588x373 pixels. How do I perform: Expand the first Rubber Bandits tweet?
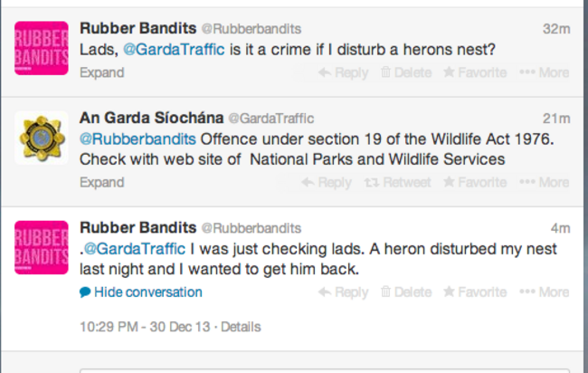click(101, 72)
